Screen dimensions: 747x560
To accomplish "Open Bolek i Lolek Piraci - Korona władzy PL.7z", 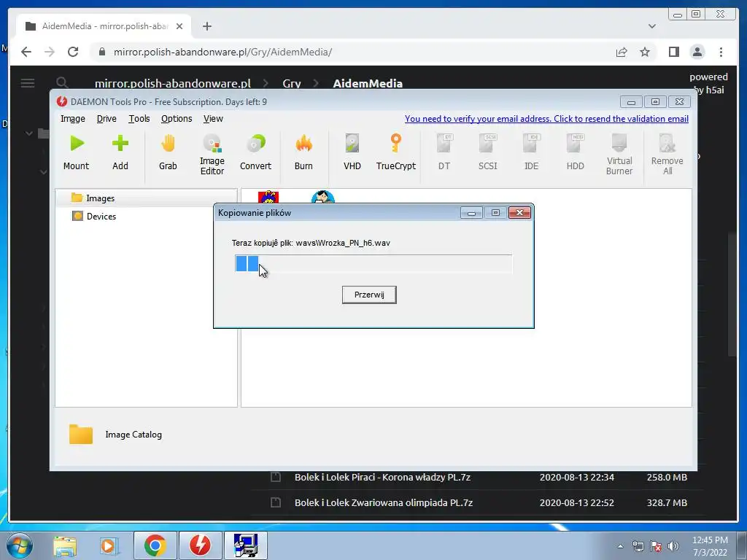I will coord(382,477).
